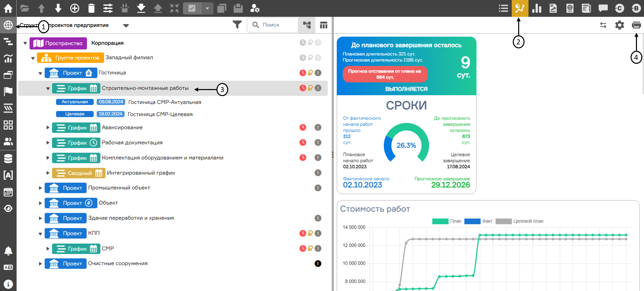644x291 pixels.
Task: Open the project structure view dropdown arrow
Action: [126, 26]
